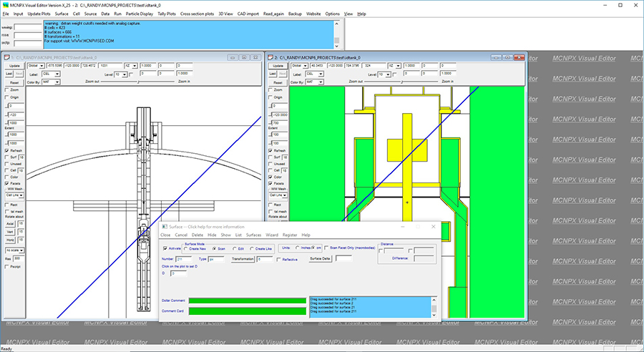Click the Transformation button in Surface dialog
The height and width of the screenshot is (352, 644).
pyautogui.click(x=243, y=259)
